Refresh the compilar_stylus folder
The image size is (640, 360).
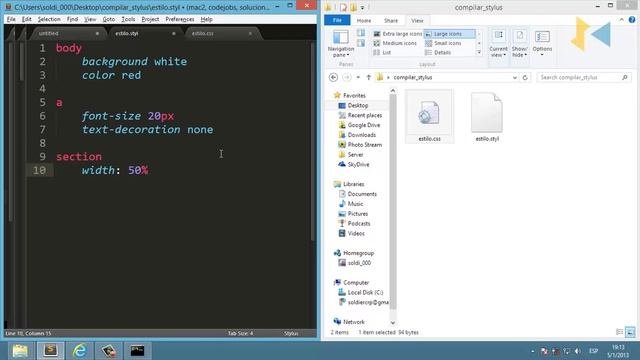525,77
